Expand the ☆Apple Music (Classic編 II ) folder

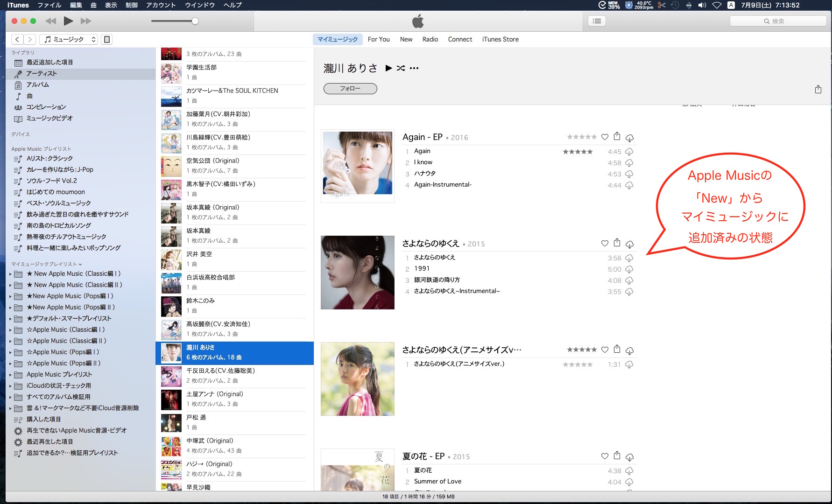10,341
